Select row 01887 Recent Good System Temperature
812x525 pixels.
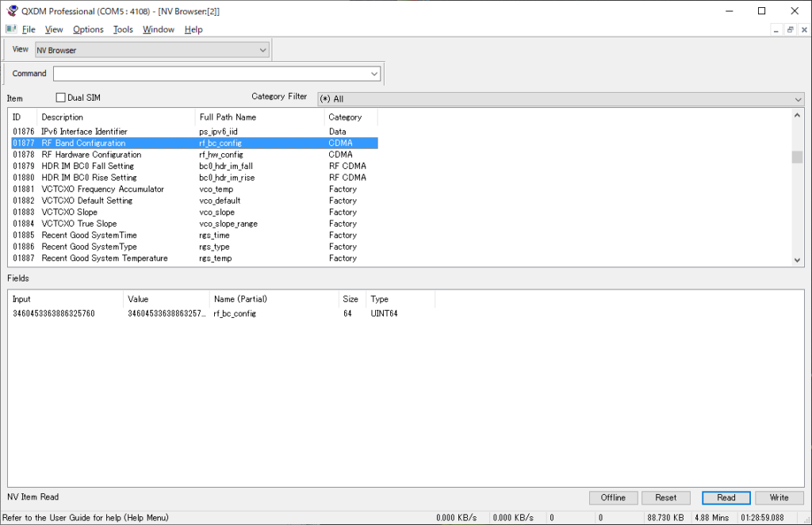coord(195,258)
